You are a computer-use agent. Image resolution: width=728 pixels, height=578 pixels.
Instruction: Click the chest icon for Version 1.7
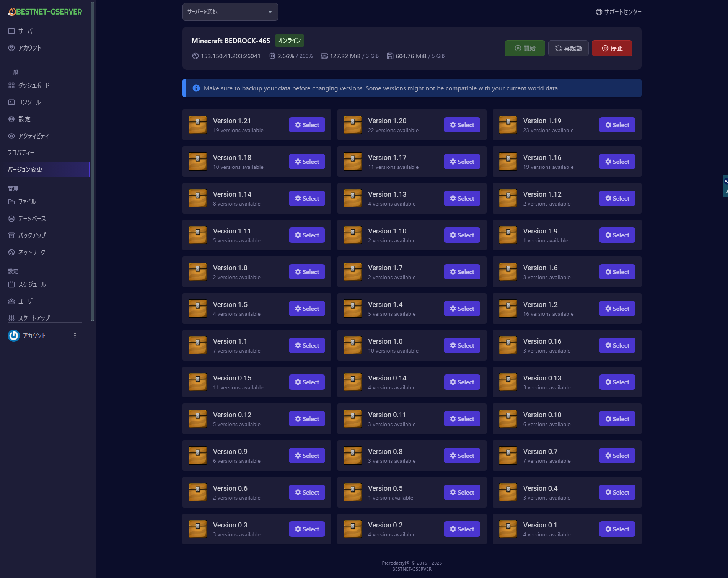coord(353,272)
